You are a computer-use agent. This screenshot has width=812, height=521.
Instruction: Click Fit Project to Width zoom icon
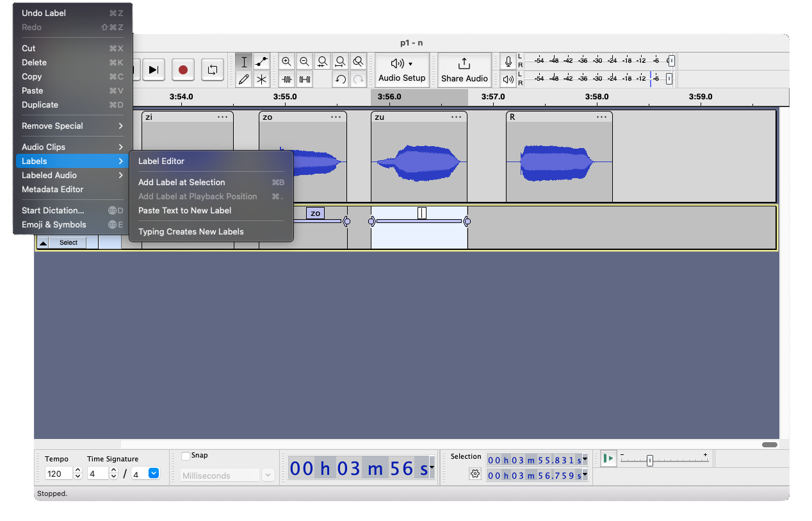pyautogui.click(x=341, y=62)
